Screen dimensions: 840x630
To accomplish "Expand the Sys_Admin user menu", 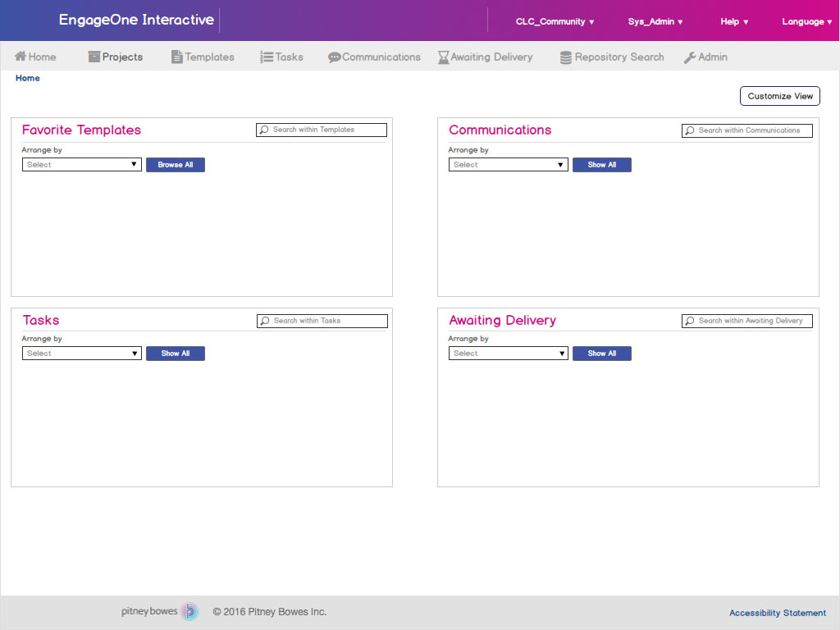I will click(x=655, y=22).
